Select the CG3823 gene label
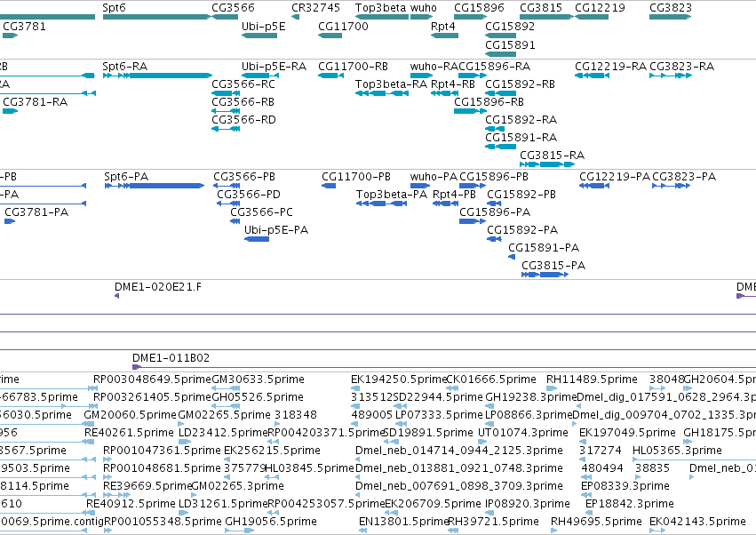 coord(671,8)
